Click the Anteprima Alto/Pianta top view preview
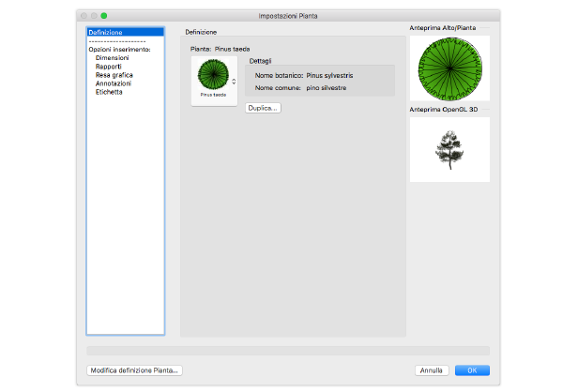578x392 pixels. point(449,68)
